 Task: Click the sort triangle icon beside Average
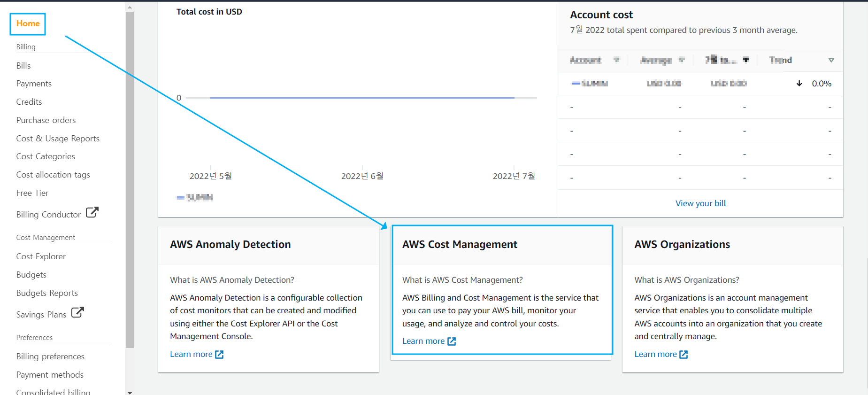point(682,60)
